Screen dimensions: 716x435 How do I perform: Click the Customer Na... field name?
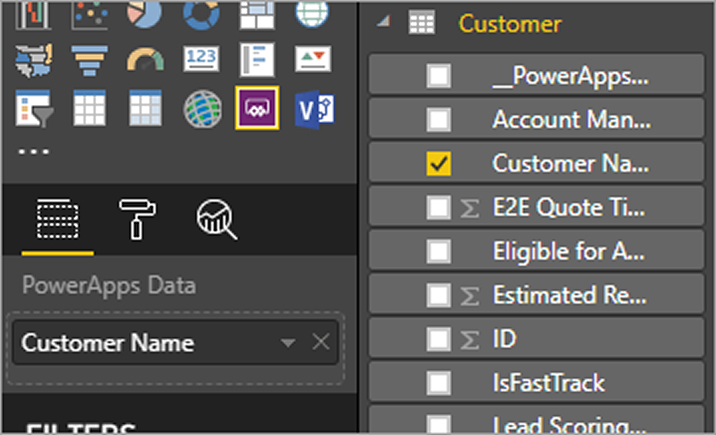tap(570, 163)
